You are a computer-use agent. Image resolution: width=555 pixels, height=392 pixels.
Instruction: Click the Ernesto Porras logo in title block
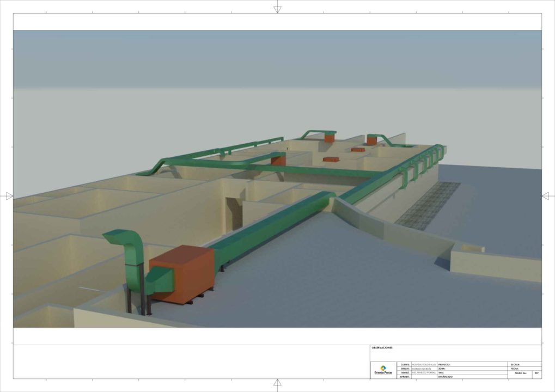[383, 370]
